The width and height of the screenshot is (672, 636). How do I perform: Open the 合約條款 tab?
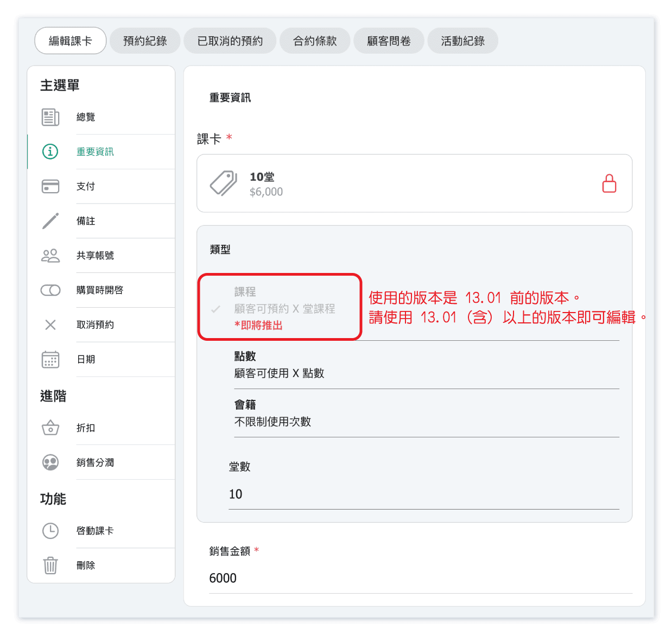tap(315, 41)
